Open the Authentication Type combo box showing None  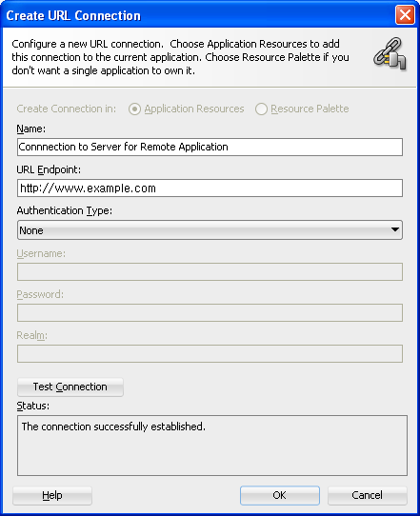pos(210,230)
